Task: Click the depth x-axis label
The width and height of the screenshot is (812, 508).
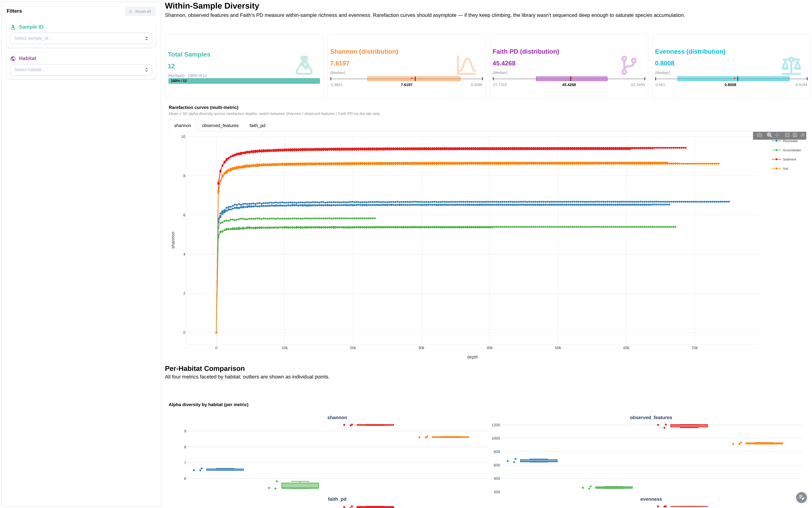Action: [x=472, y=357]
